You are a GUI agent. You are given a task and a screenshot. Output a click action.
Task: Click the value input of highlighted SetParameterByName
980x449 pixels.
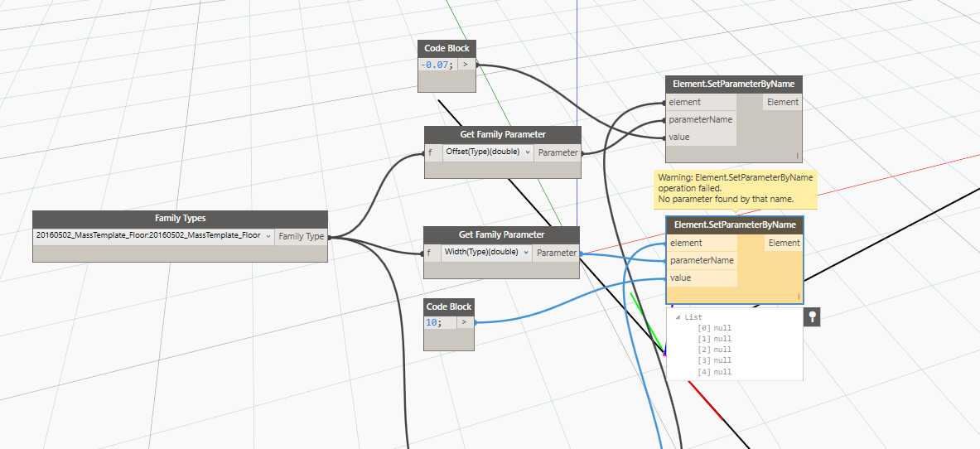coord(702,278)
